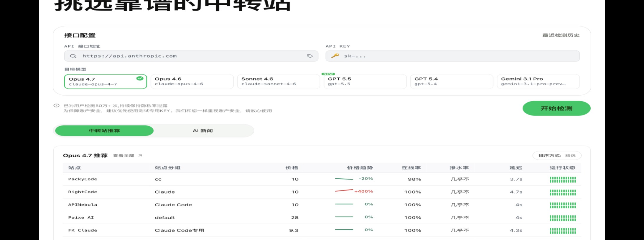Open the 排序方式 sort dropdown

pyautogui.click(x=557, y=156)
